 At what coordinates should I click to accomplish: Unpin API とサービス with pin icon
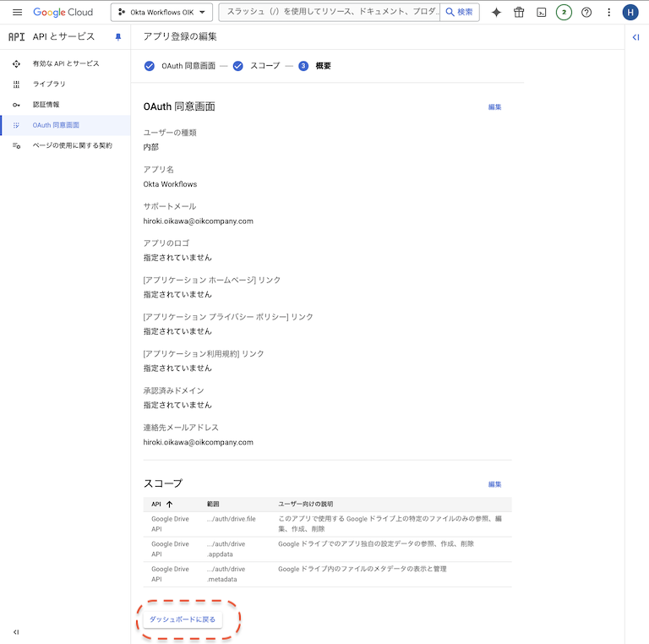pos(118,37)
